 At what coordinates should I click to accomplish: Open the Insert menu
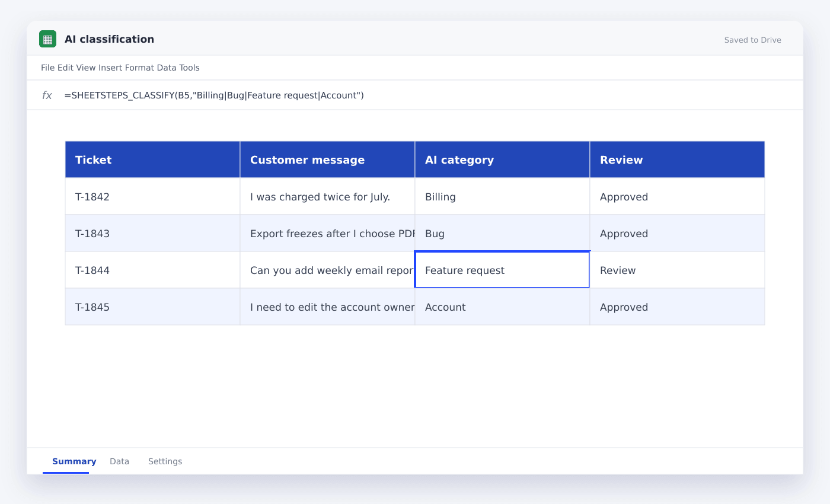pyautogui.click(x=110, y=68)
